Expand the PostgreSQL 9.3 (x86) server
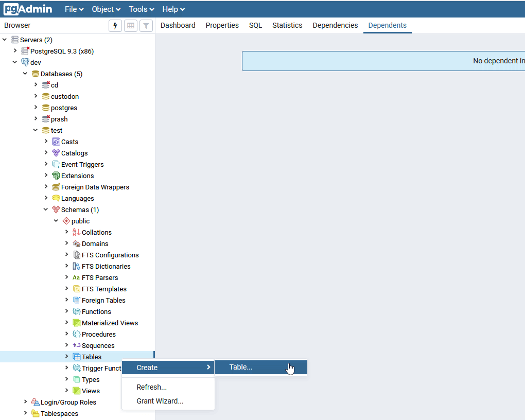This screenshot has height=420, width=525. pos(15,51)
